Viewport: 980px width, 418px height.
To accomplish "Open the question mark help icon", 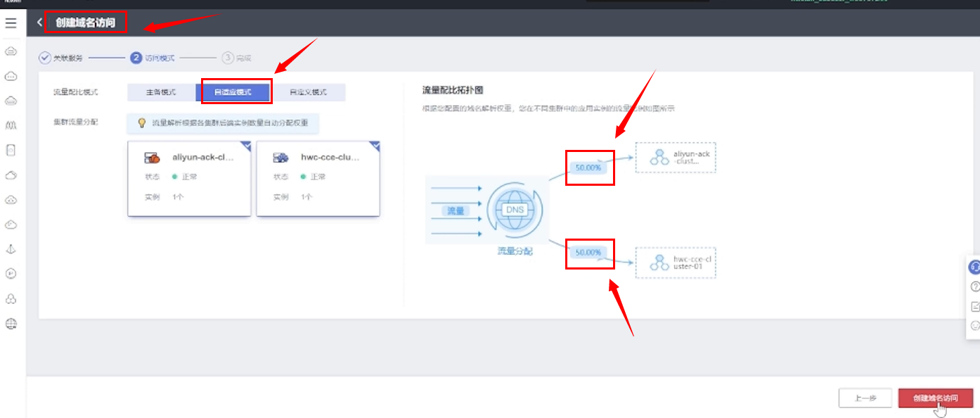I will pyautogui.click(x=975, y=287).
